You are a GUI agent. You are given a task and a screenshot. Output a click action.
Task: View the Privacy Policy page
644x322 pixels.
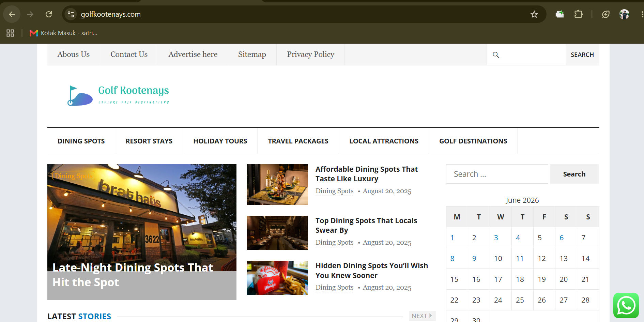[310, 55]
